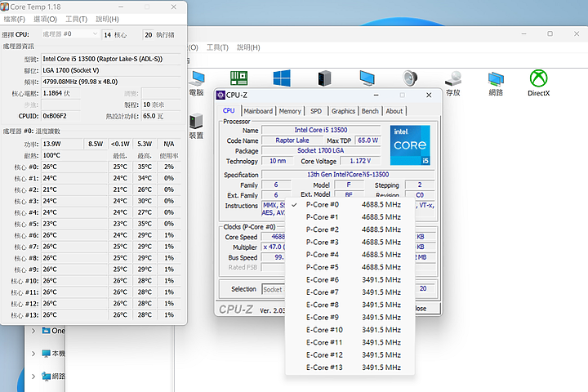Screen dimensions: 588x392
Task: Switch to the About tab
Action: 394,111
